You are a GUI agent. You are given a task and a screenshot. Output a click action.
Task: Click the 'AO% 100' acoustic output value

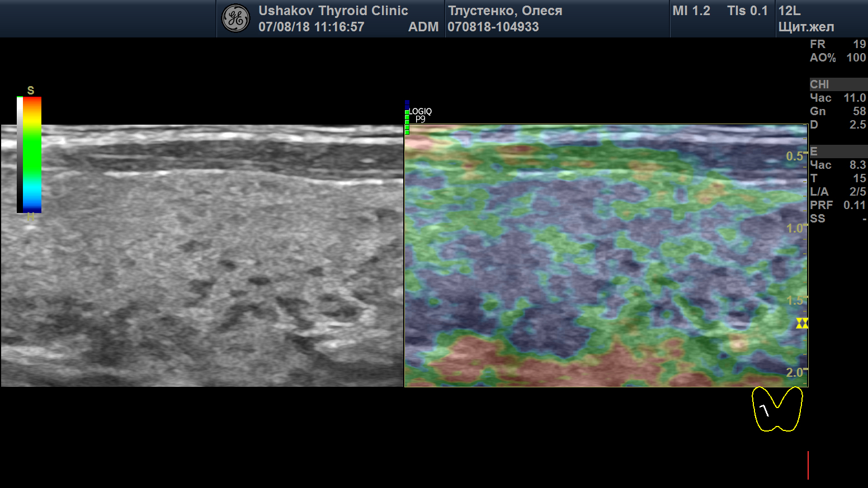point(838,58)
